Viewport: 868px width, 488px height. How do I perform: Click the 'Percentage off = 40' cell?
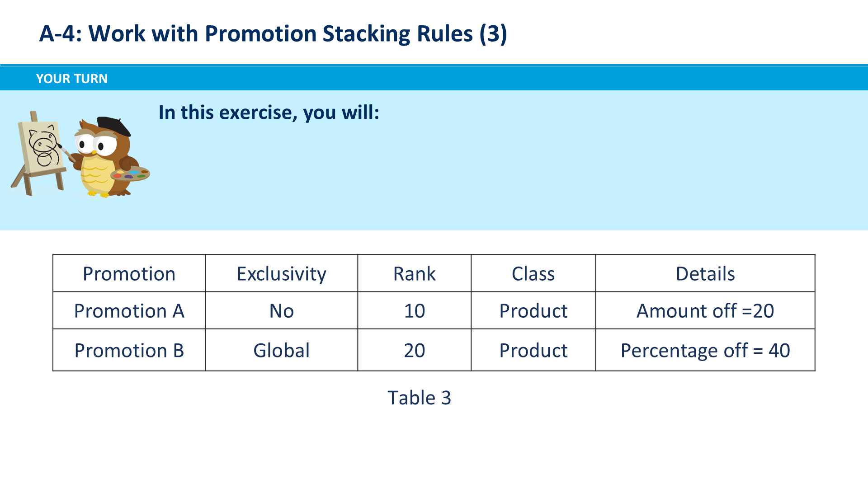click(705, 350)
